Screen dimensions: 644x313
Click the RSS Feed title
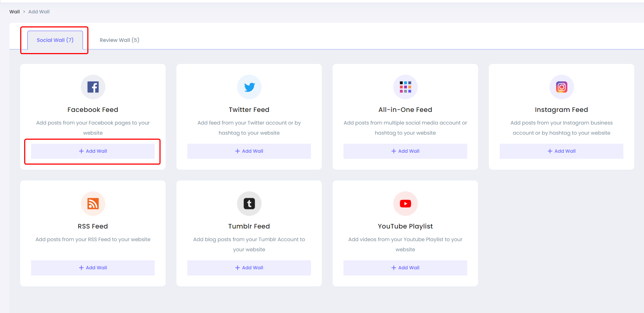[93, 226]
